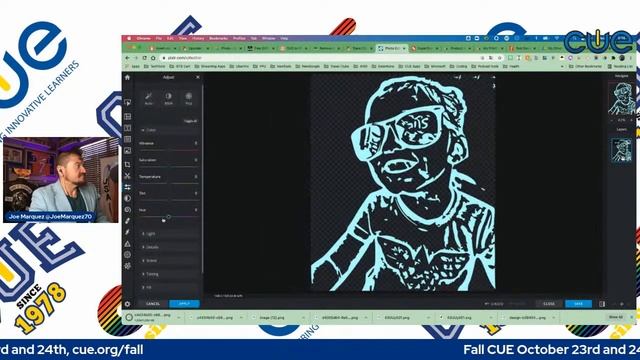
Task: Open the circular Element tool
Action: click(127, 254)
